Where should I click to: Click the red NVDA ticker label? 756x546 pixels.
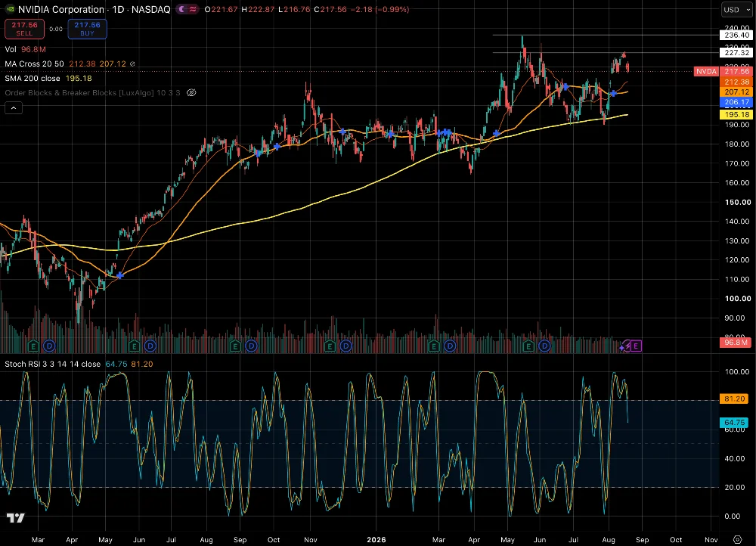(706, 71)
